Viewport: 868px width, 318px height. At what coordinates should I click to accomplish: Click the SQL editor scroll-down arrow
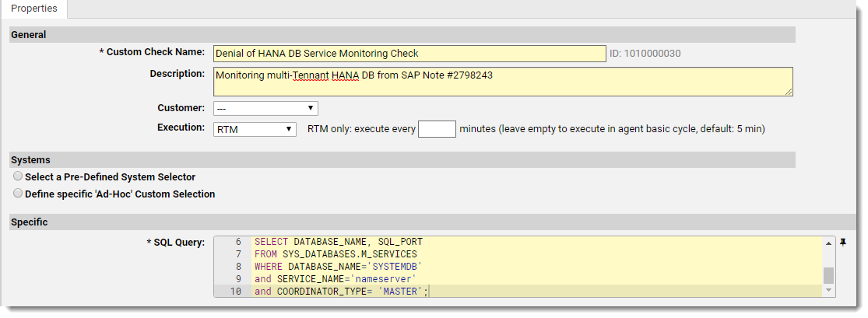[x=829, y=290]
